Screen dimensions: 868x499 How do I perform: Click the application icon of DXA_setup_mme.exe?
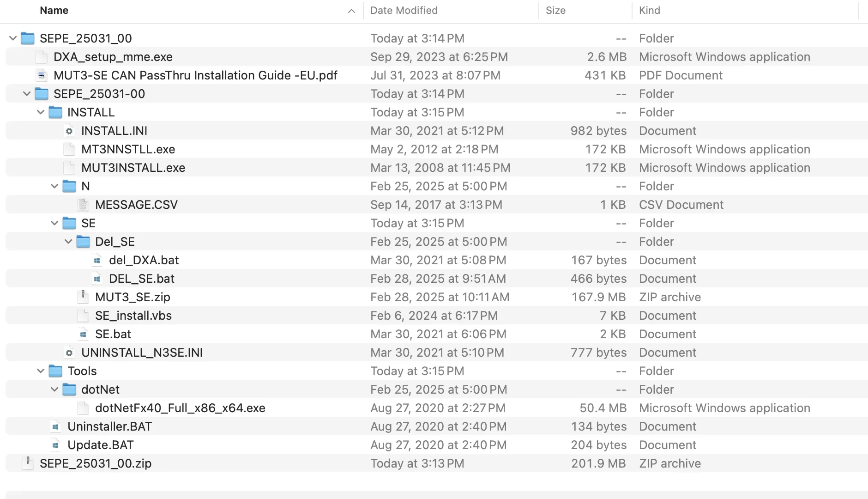click(41, 57)
